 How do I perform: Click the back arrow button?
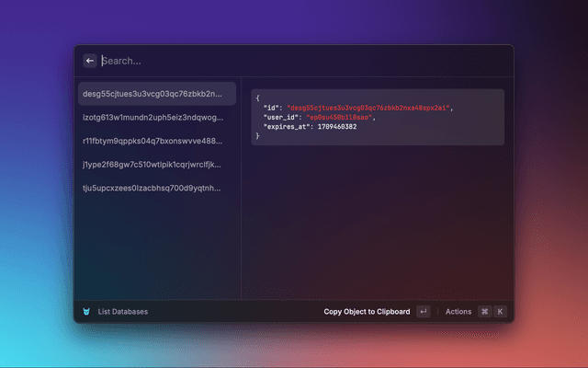[90, 61]
